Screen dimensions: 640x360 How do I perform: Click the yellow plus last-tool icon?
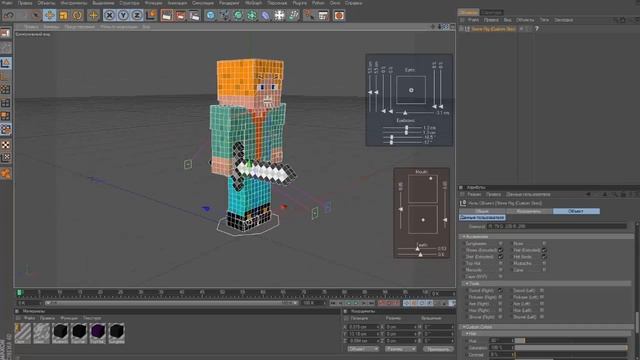(x=93, y=16)
